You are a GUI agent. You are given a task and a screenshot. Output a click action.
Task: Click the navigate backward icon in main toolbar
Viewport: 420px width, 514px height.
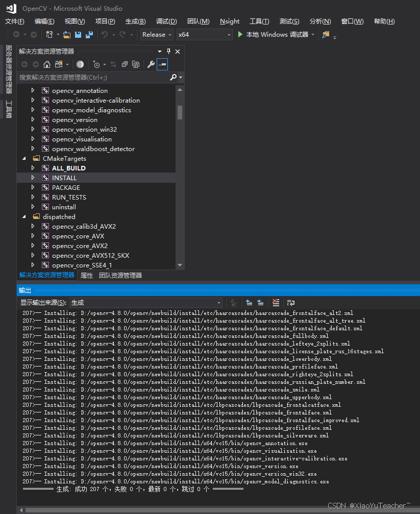[x=16, y=34]
